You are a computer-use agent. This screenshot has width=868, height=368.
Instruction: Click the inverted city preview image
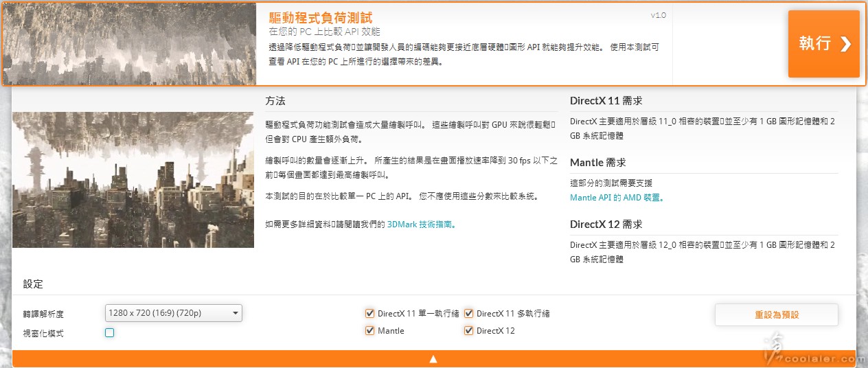click(133, 180)
